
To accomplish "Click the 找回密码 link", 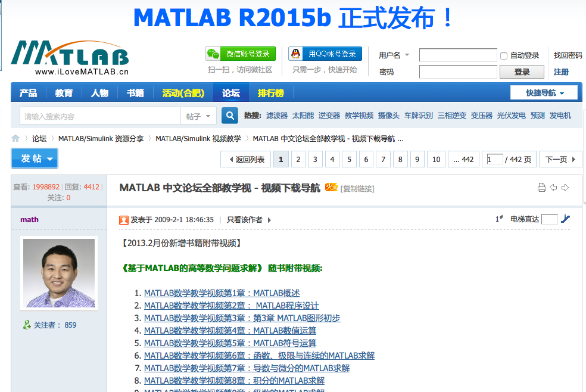I will (x=568, y=55).
